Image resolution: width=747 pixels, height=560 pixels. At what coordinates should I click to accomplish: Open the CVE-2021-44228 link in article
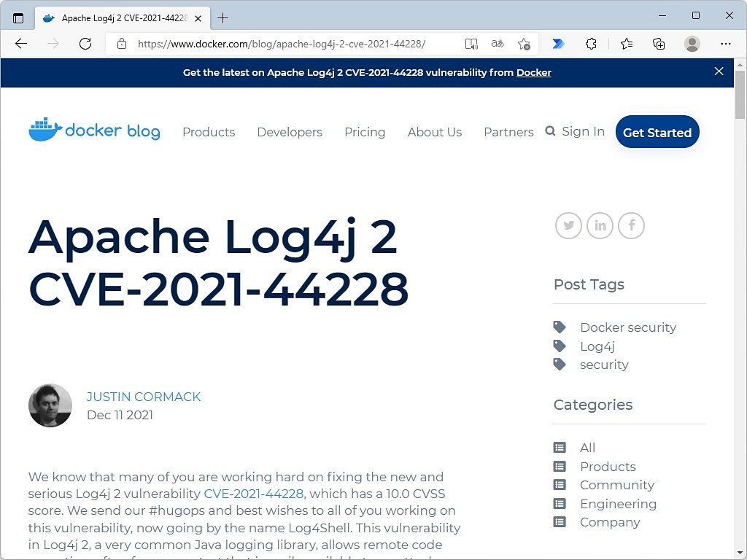coord(253,494)
